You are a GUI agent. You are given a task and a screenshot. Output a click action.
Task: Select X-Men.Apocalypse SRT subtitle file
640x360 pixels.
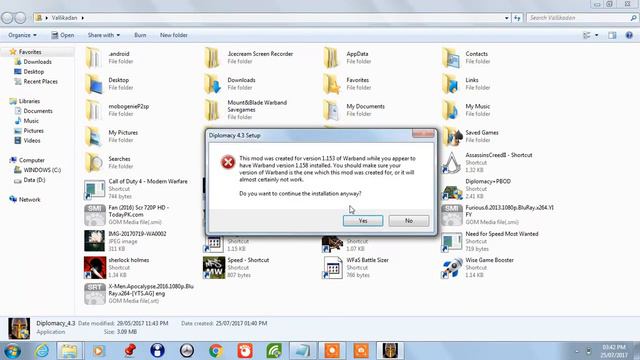(x=139, y=293)
